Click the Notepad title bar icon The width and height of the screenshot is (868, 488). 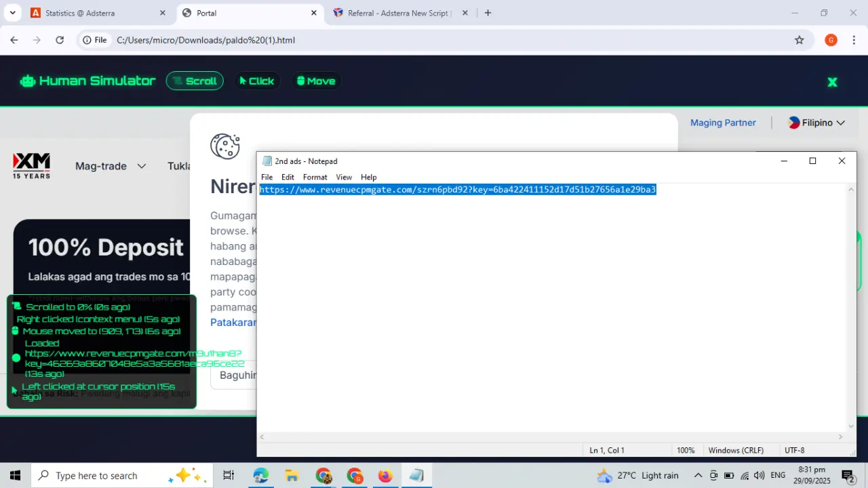pos(267,161)
